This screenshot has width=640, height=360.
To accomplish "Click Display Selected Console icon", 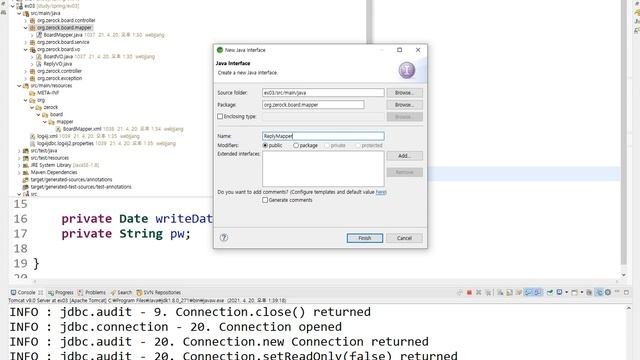I will click(x=560, y=292).
